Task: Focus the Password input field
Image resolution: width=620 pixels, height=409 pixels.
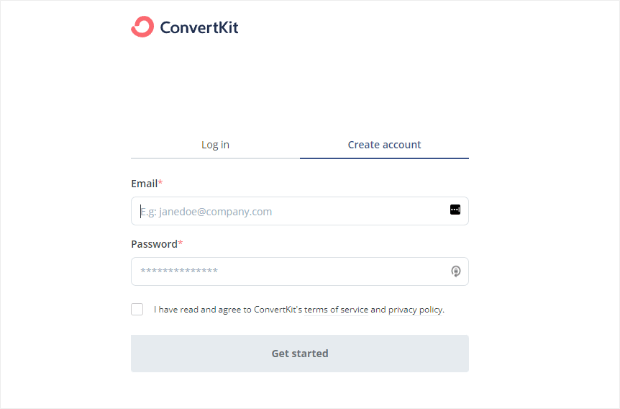Action: pos(300,271)
